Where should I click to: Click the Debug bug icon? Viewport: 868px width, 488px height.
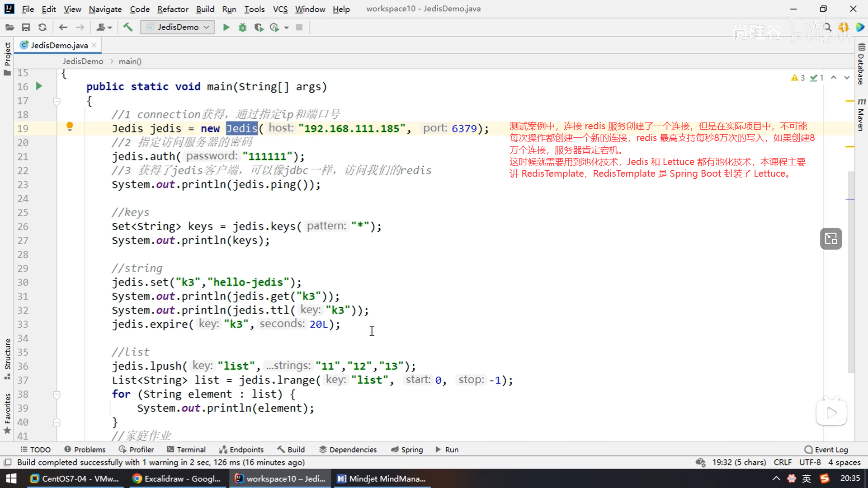[x=243, y=28]
